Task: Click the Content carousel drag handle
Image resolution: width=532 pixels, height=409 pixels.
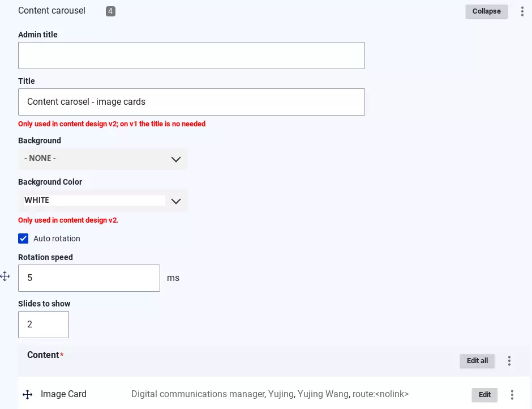Action: pos(5,276)
